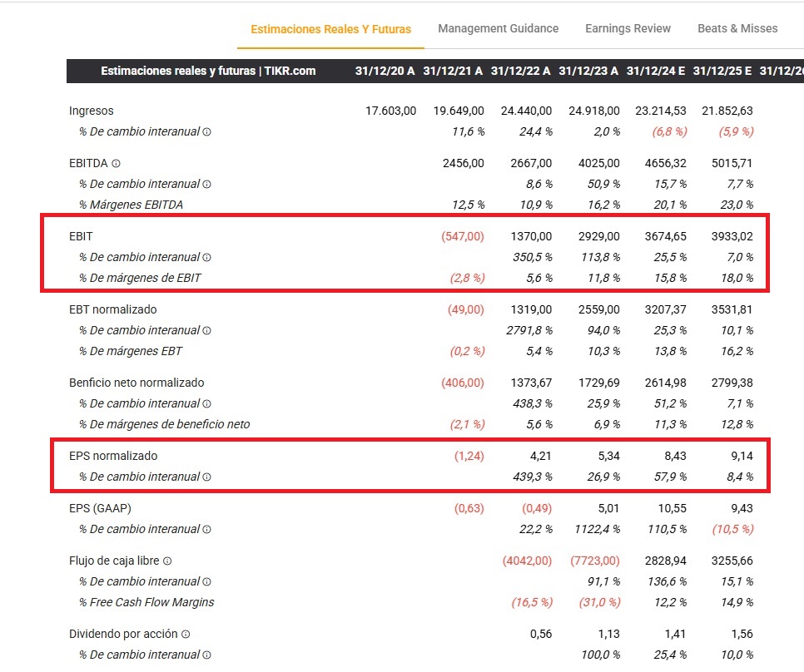Click the EBIT row label
The image size is (804, 672).
(x=81, y=236)
